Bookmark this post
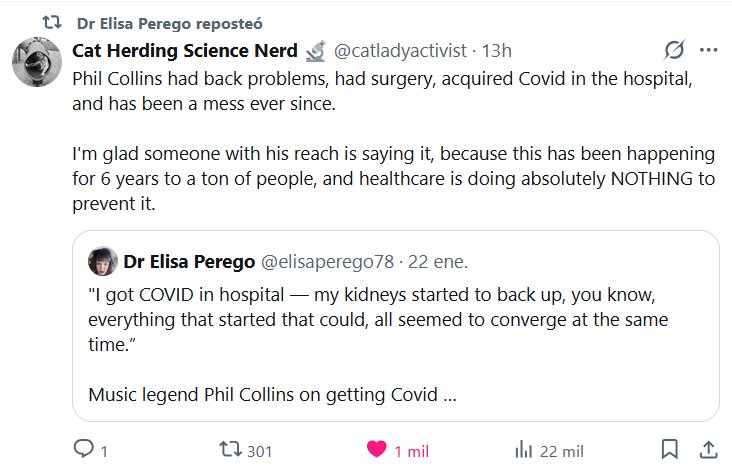Image resolution: width=732 pixels, height=476 pixels. click(669, 450)
